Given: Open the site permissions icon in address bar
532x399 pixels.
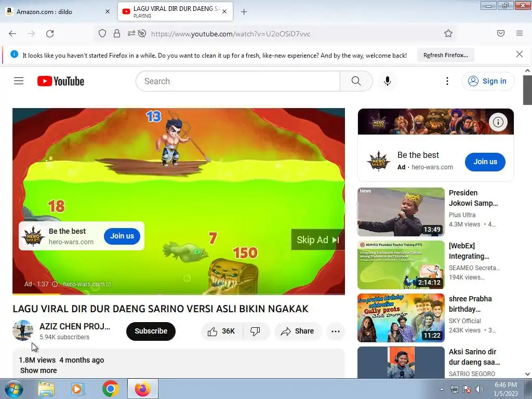Looking at the screenshot, I should 131,33.
